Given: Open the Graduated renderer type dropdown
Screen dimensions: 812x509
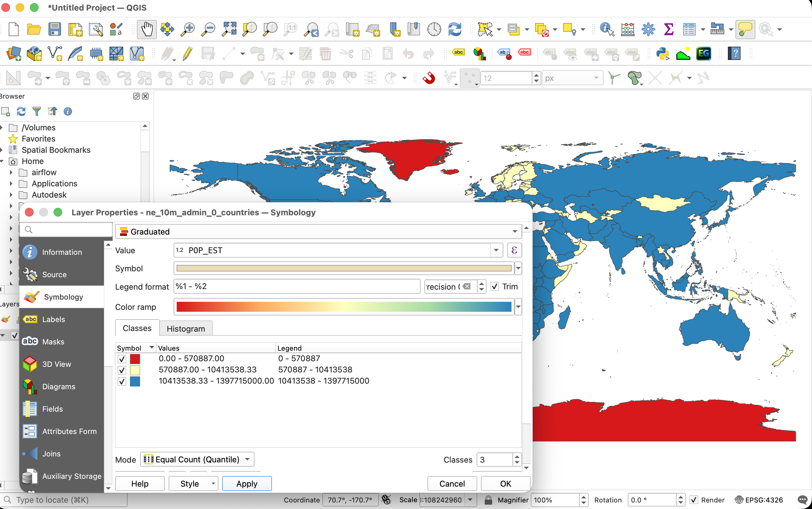Looking at the screenshot, I should (x=319, y=231).
